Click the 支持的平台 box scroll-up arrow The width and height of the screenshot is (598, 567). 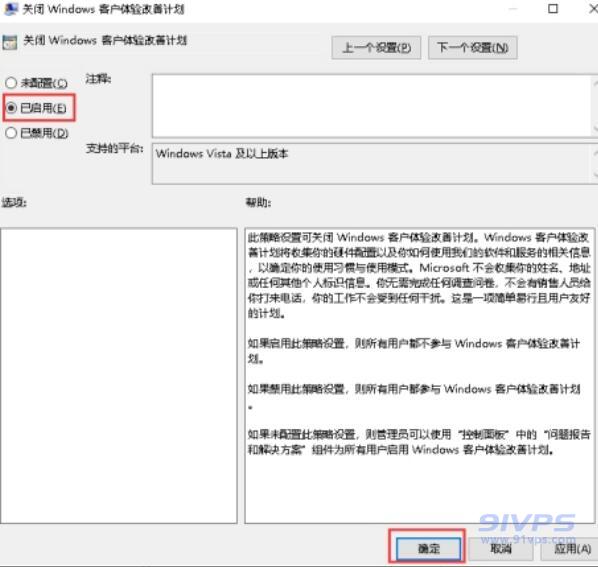tap(595, 153)
